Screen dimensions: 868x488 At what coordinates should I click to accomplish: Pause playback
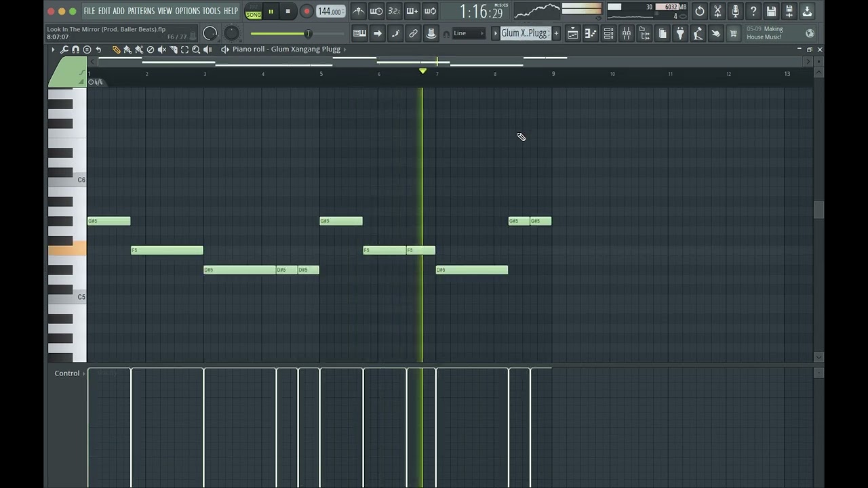pyautogui.click(x=271, y=12)
